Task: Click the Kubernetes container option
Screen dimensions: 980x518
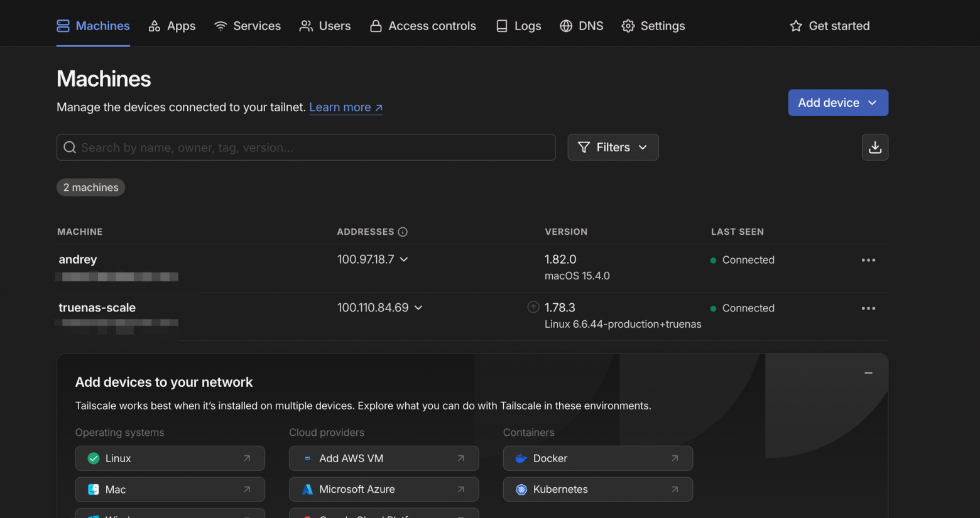Action: tap(598, 489)
